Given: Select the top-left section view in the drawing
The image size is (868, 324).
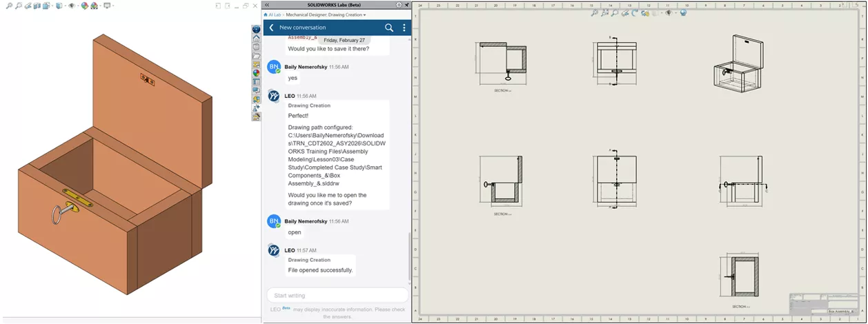Looking at the screenshot, I should (502, 62).
